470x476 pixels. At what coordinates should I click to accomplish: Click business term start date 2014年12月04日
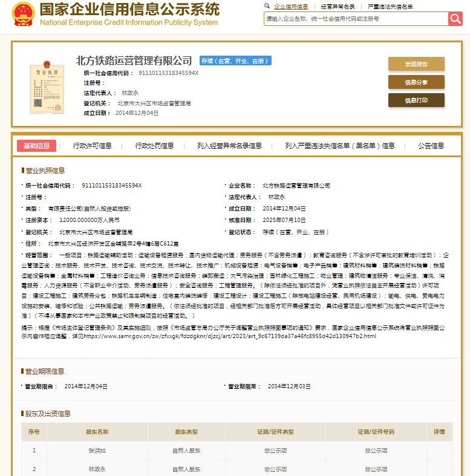pyautogui.click(x=86, y=386)
